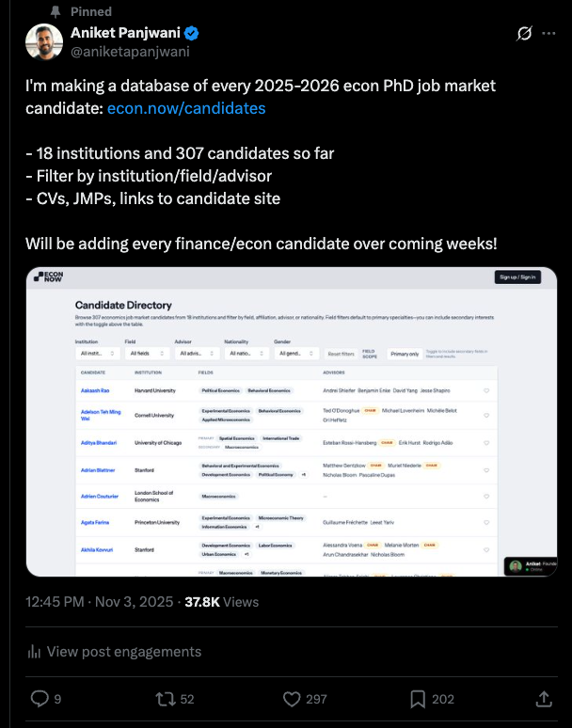
Task: Like the post with 297 likes
Action: point(292,699)
